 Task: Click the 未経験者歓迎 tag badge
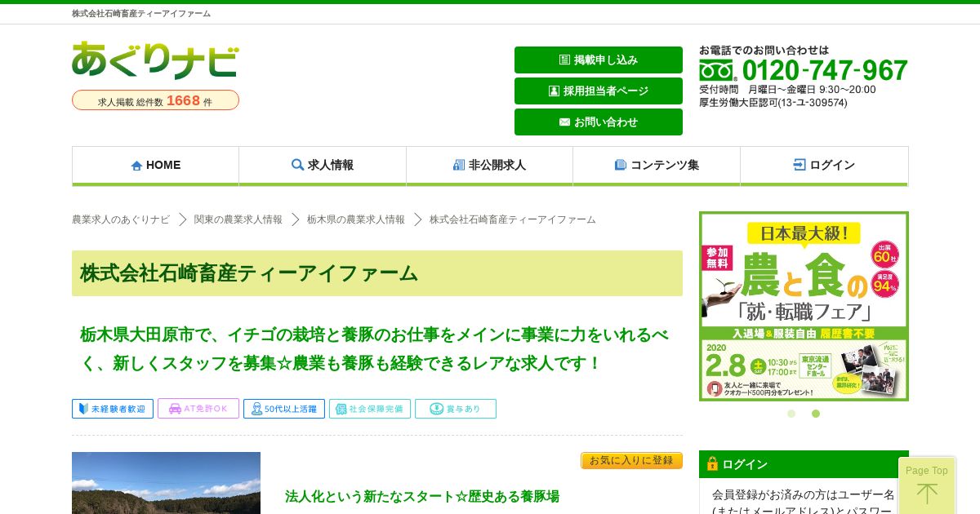point(113,409)
